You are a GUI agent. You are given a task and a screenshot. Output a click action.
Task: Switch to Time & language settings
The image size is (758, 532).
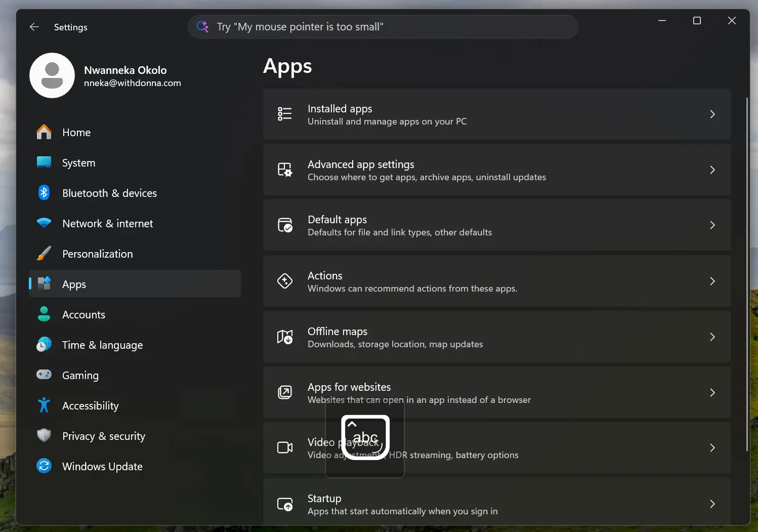[x=135, y=345]
